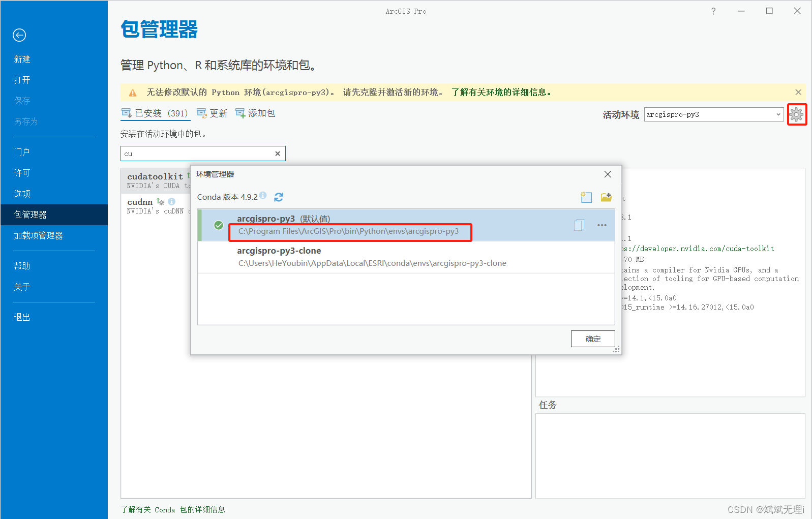Viewport: 812px width, 519px height.
Task: Select the arcgispro-py3 (默认值) environment row
Action: pos(406,225)
